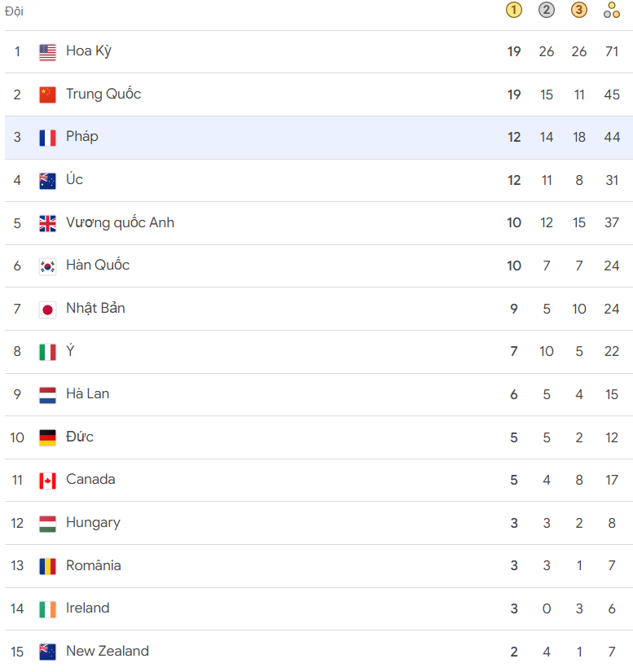This screenshot has width=633, height=672.
Task: Click the China flag icon
Action: pyautogui.click(x=47, y=95)
